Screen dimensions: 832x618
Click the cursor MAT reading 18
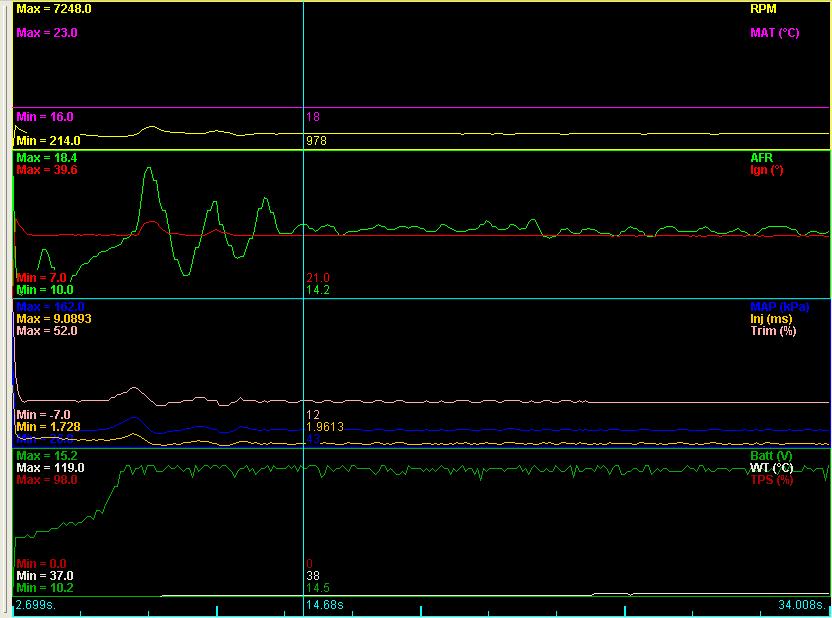[x=313, y=117]
